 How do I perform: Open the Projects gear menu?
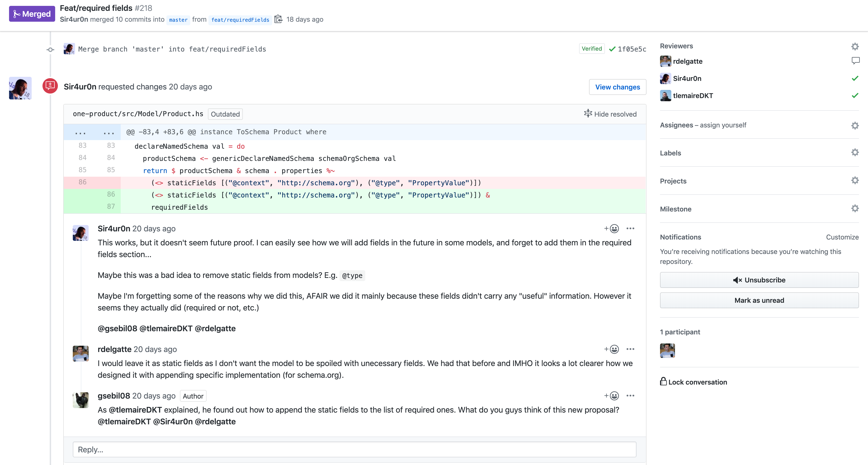(854, 181)
